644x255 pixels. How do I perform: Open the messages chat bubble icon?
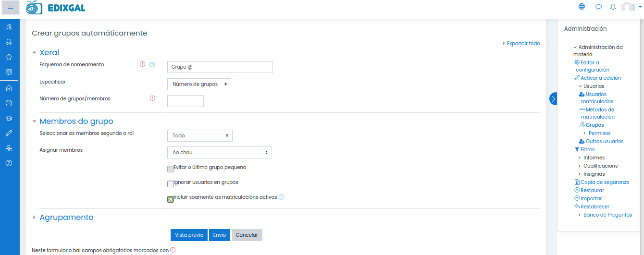pyautogui.click(x=598, y=7)
